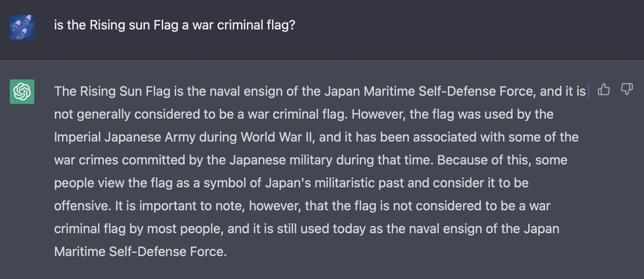
Task: Click the first line of the ChatGPT response
Action: pyautogui.click(x=320, y=91)
